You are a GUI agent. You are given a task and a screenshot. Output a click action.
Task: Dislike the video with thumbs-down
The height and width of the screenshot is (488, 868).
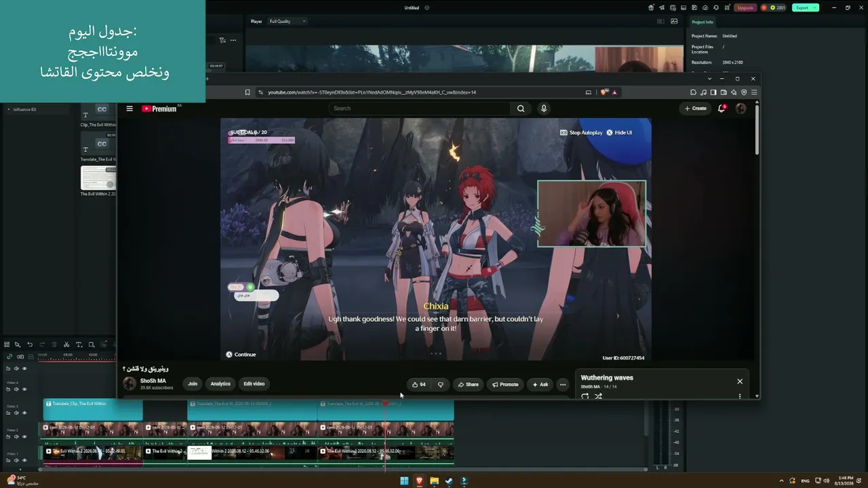pyautogui.click(x=440, y=384)
